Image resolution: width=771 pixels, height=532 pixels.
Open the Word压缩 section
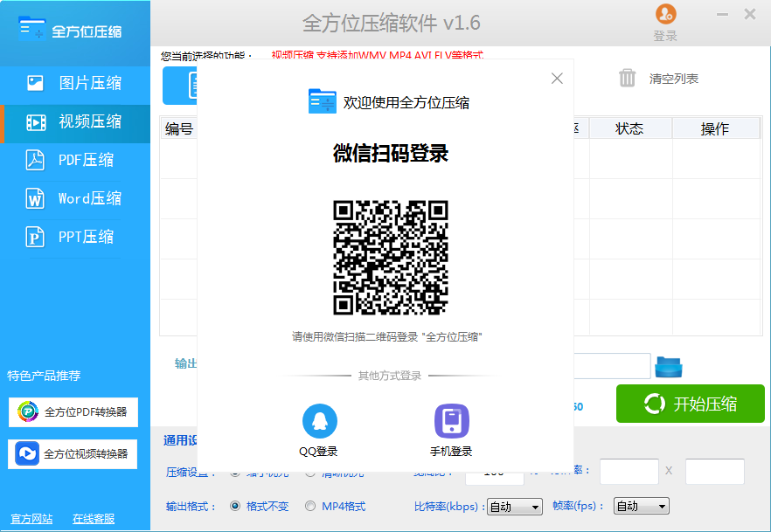click(x=75, y=198)
